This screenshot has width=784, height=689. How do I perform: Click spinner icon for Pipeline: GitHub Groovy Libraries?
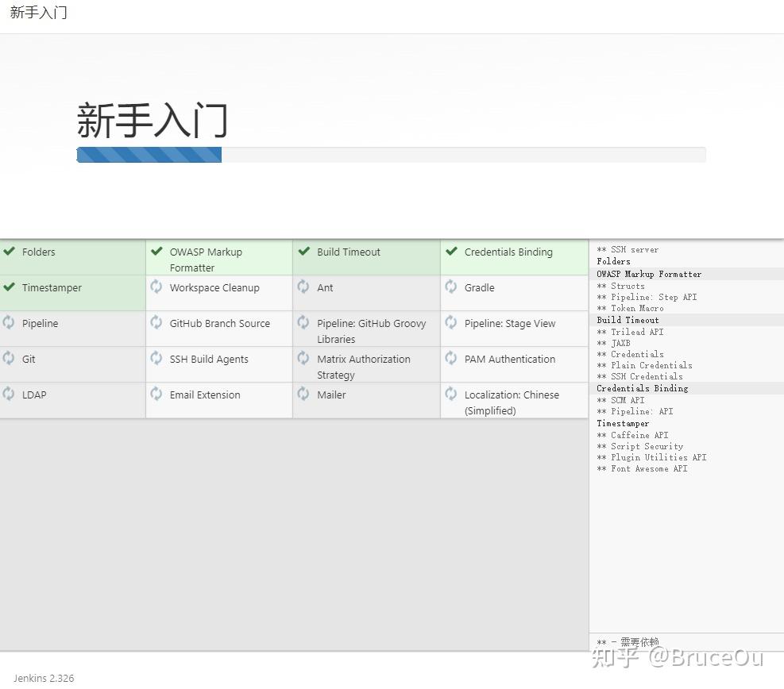pos(303,322)
